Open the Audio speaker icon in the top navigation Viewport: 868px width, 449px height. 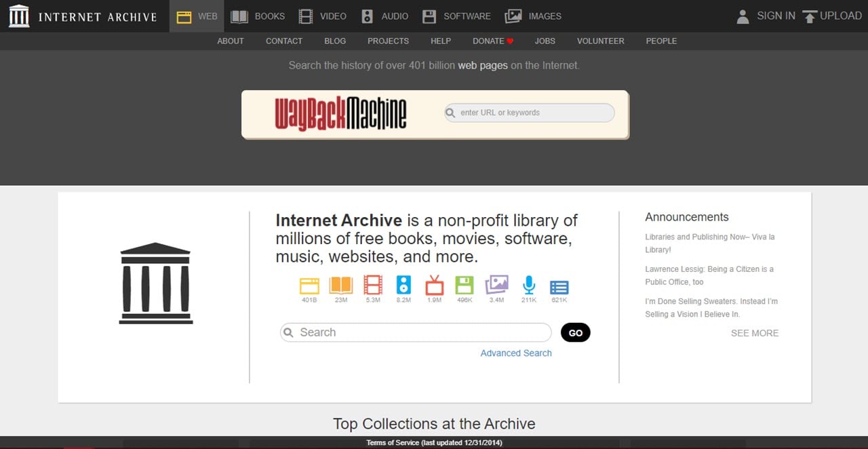(x=367, y=16)
